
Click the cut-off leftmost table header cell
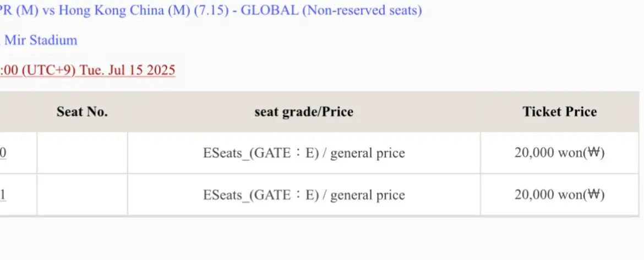pyautogui.click(x=18, y=112)
